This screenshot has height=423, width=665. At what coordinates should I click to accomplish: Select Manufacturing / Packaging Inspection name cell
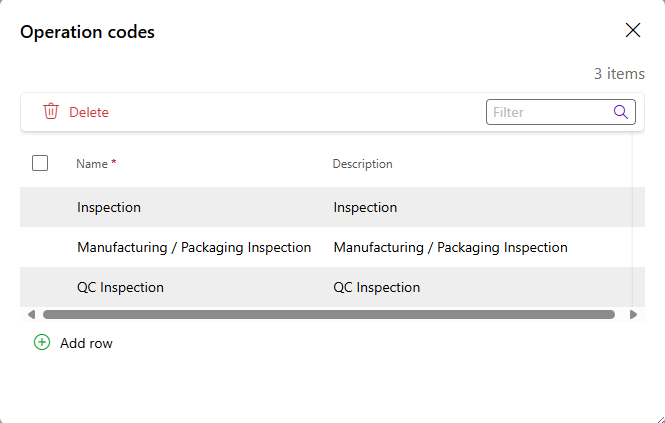[194, 247]
